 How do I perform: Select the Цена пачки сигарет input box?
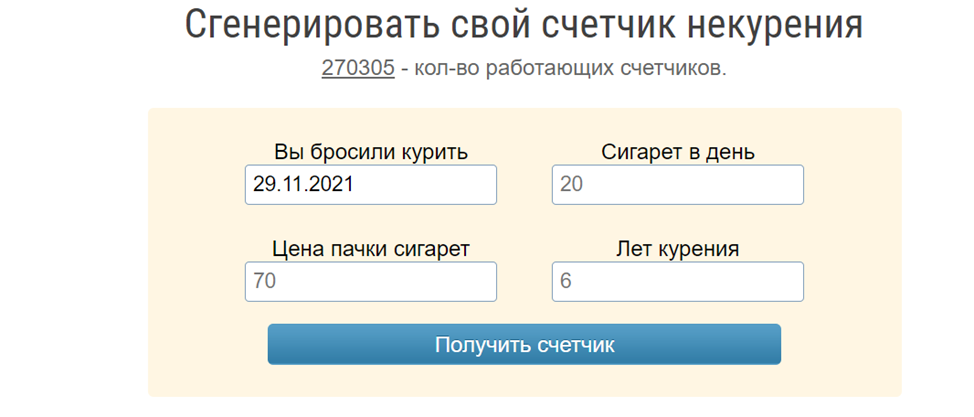coord(370,282)
